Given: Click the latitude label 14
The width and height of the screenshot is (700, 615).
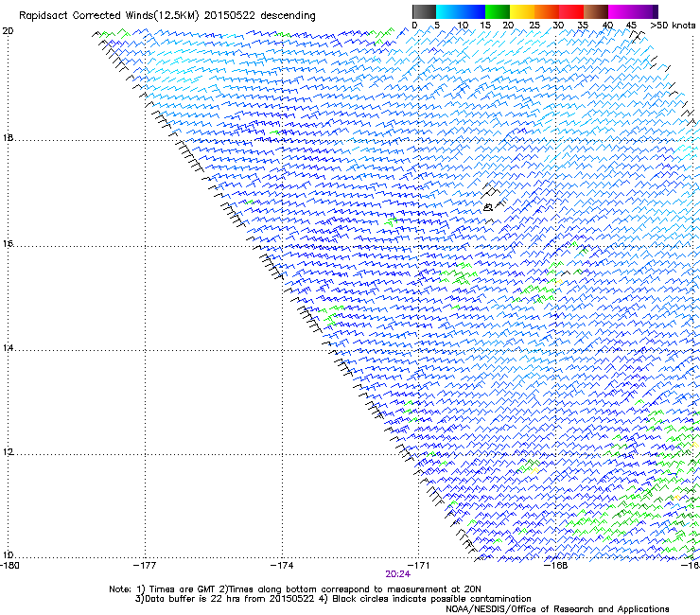Looking at the screenshot, I should (8, 347).
